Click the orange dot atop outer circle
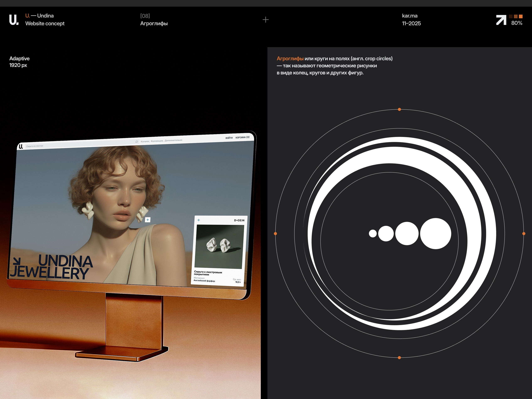Screen dimensions: 532x399 [x=399, y=110]
